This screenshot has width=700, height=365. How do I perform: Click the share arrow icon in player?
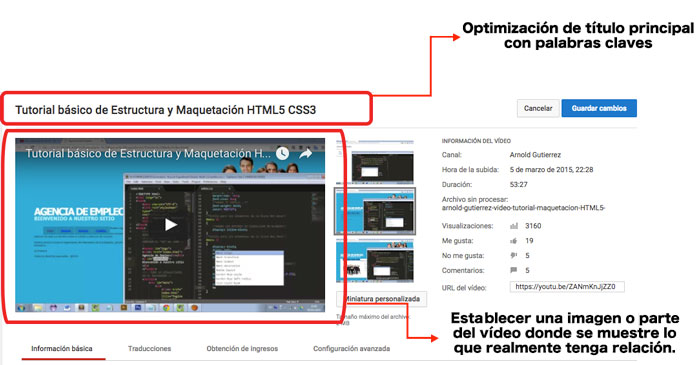pos(306,153)
